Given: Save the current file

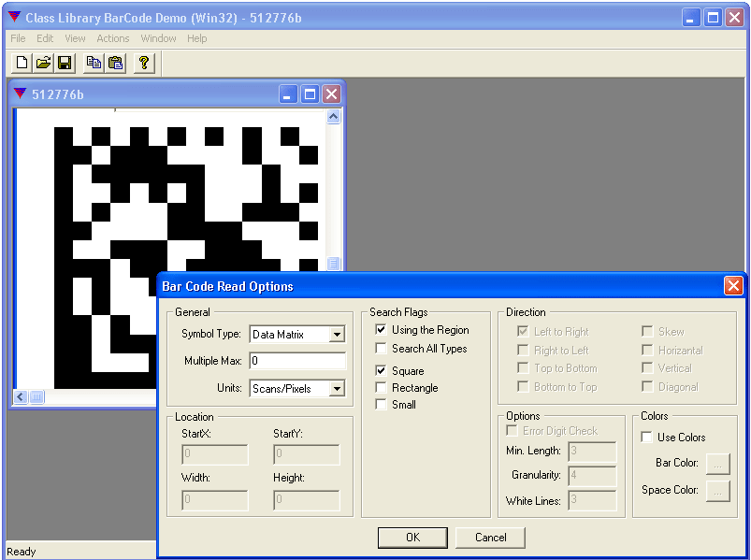Looking at the screenshot, I should 64,63.
